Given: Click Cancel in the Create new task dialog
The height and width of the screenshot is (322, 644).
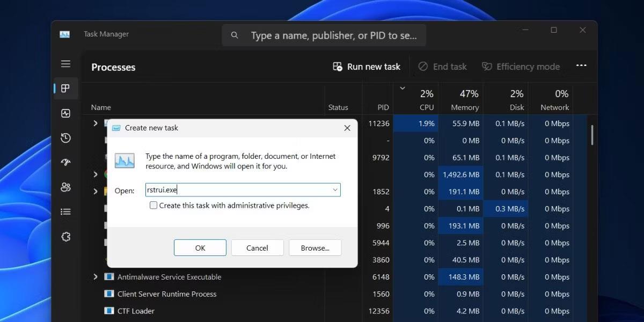Looking at the screenshot, I should pyautogui.click(x=257, y=248).
